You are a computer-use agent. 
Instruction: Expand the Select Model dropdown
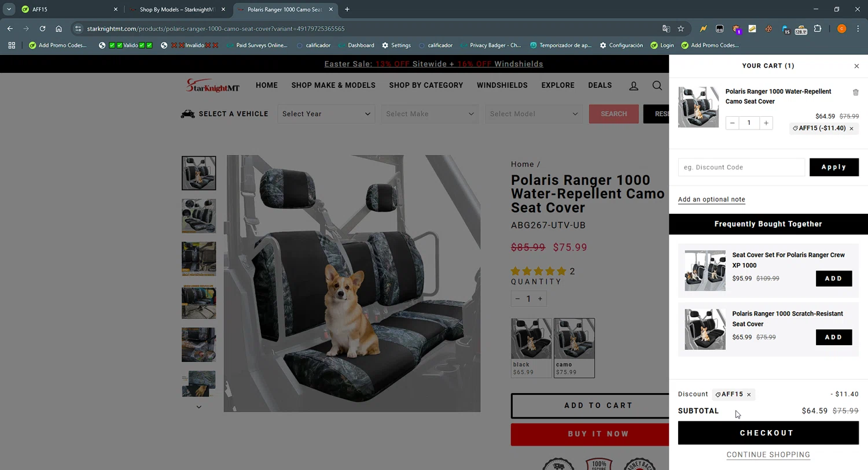[534, 114]
